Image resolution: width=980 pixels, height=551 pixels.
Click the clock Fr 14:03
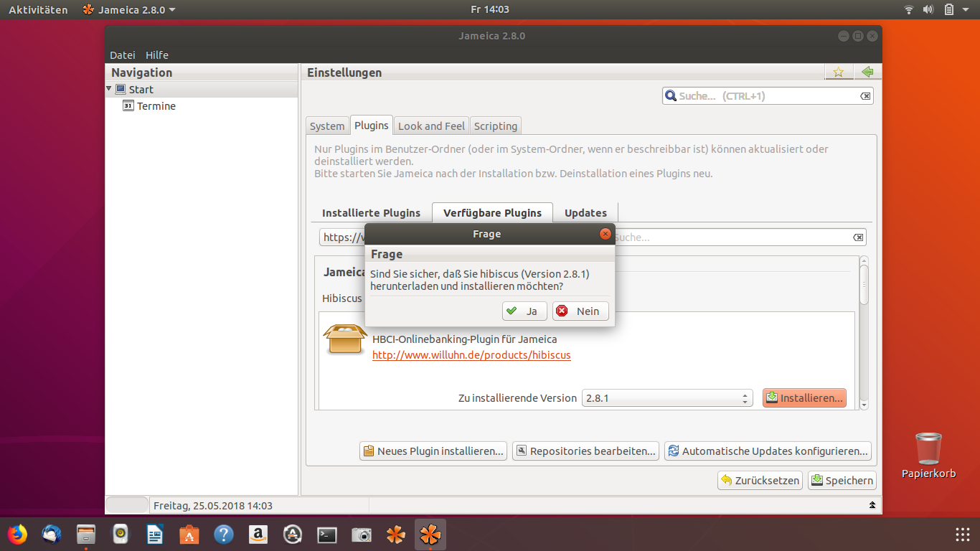(490, 9)
